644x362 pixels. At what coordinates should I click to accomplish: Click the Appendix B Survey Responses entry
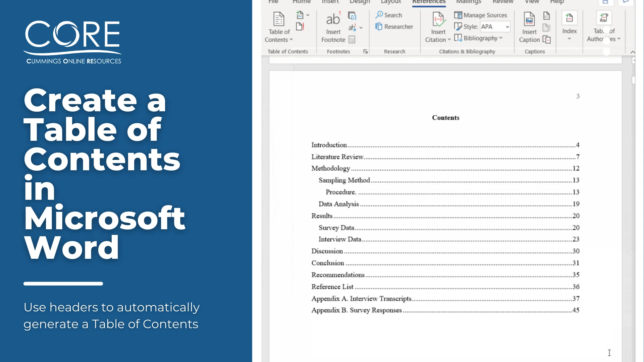click(x=357, y=310)
